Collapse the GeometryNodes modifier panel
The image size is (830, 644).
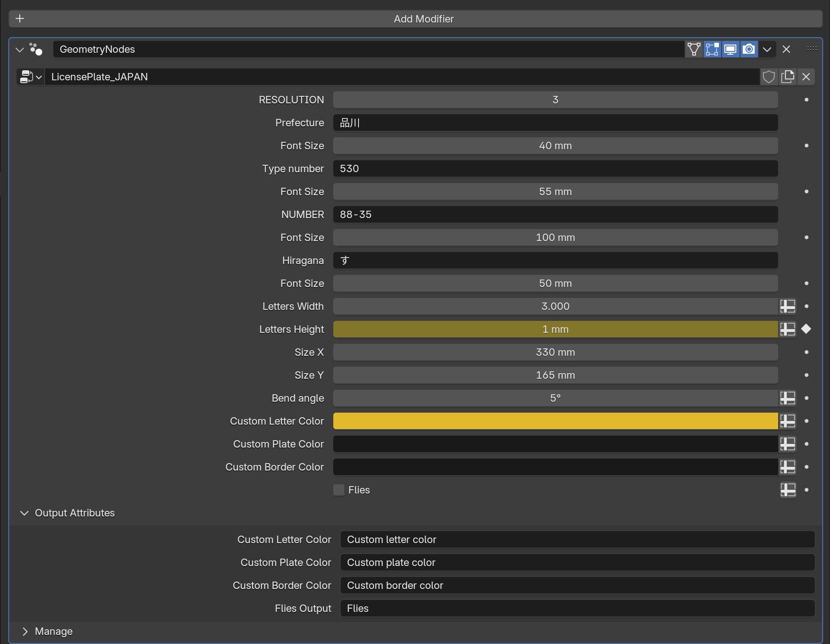(x=20, y=50)
